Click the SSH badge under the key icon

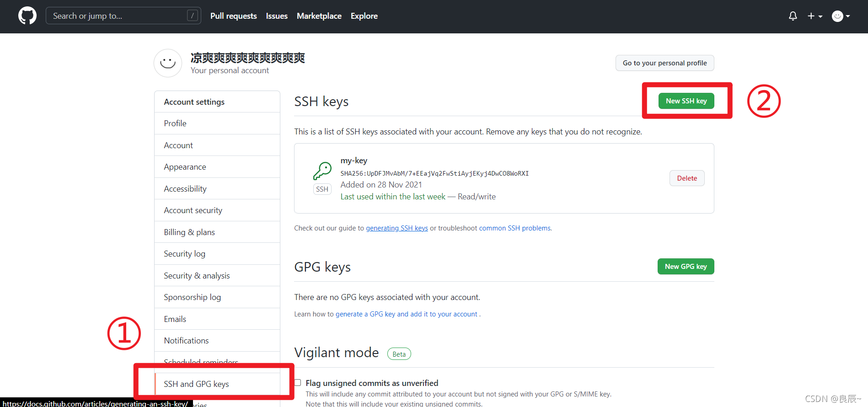coord(322,189)
